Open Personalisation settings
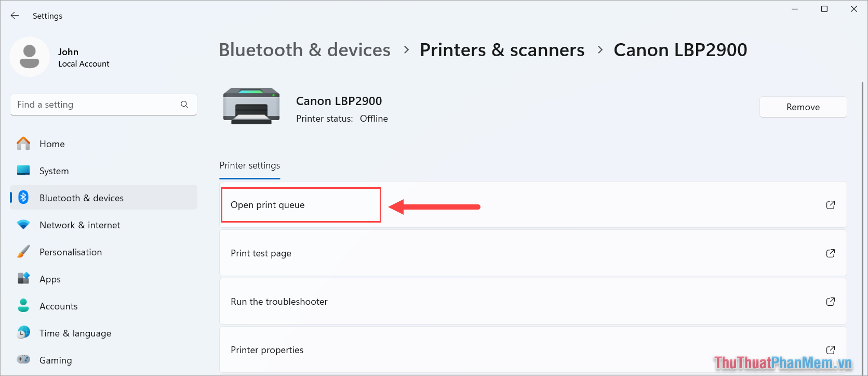868x376 pixels. [x=103, y=252]
